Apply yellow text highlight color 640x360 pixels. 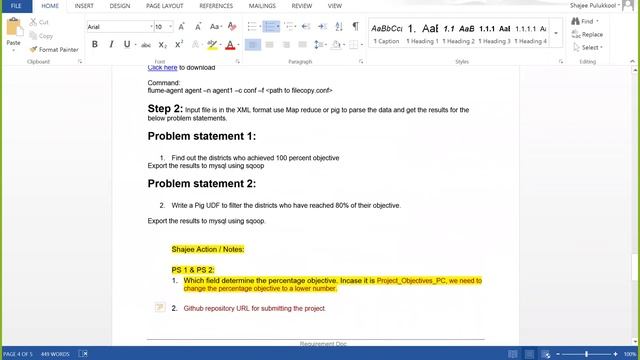(212, 44)
